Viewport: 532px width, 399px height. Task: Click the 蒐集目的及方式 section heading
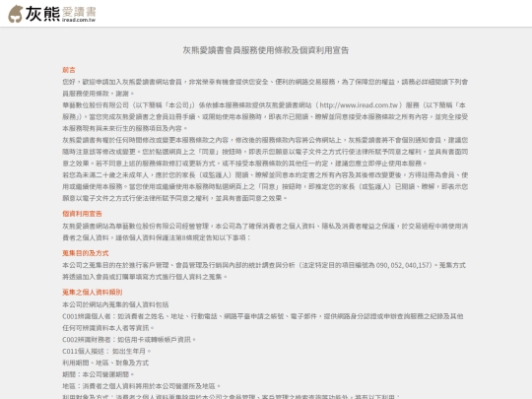point(86,253)
